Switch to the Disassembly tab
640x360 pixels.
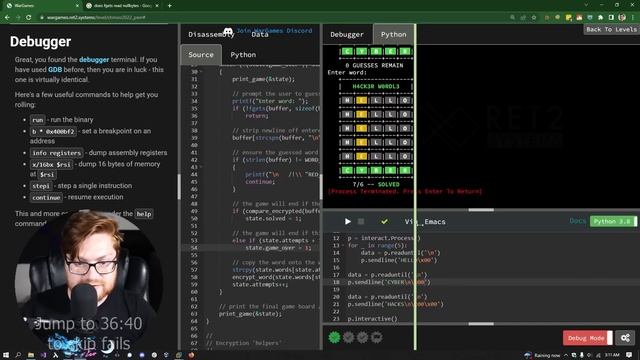pos(211,35)
